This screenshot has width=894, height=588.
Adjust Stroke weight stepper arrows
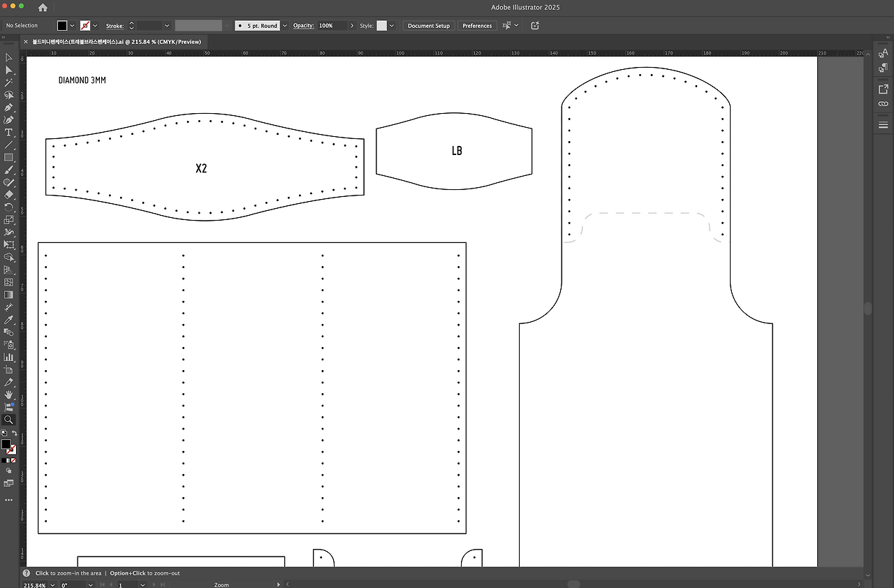(x=131, y=26)
